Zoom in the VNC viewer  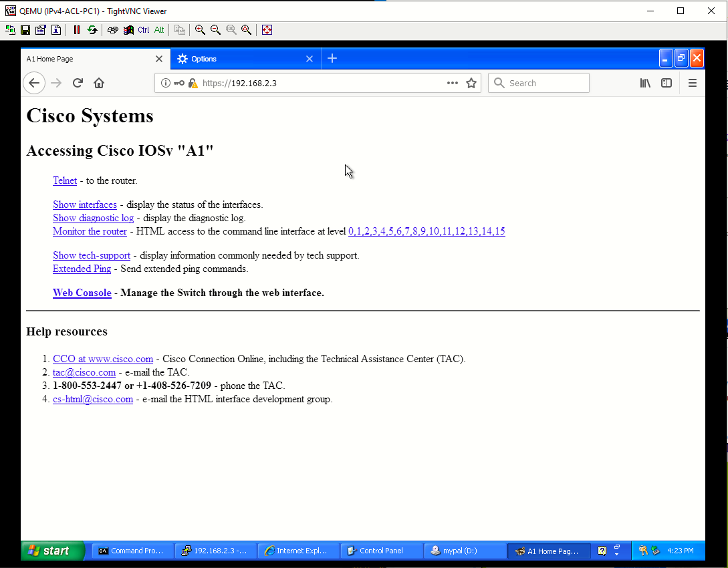pyautogui.click(x=200, y=30)
